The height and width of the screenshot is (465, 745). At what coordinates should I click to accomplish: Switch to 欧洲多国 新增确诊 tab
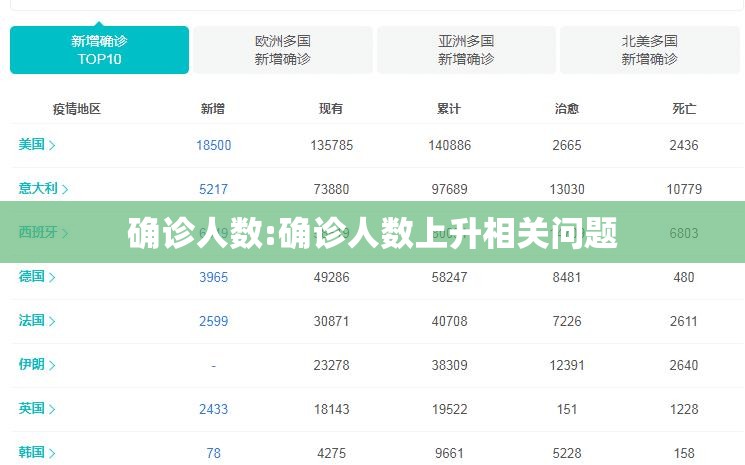283,50
